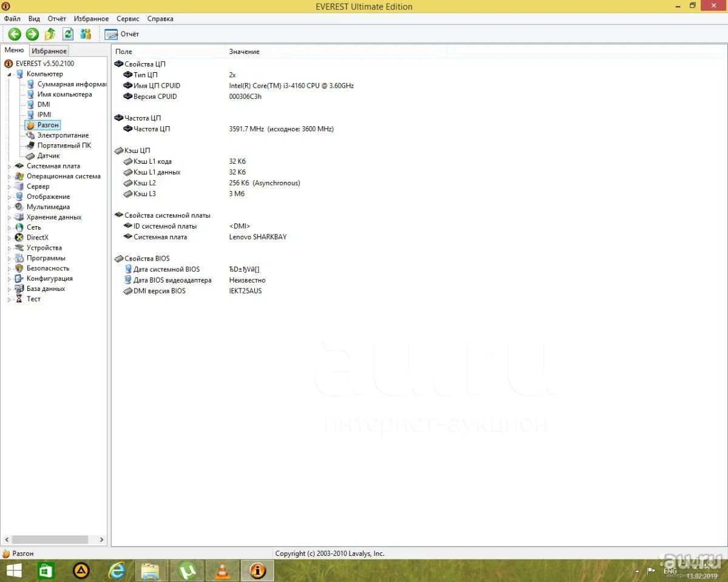Click the Программы category icon
The height and width of the screenshot is (582, 728).
pos(19,258)
